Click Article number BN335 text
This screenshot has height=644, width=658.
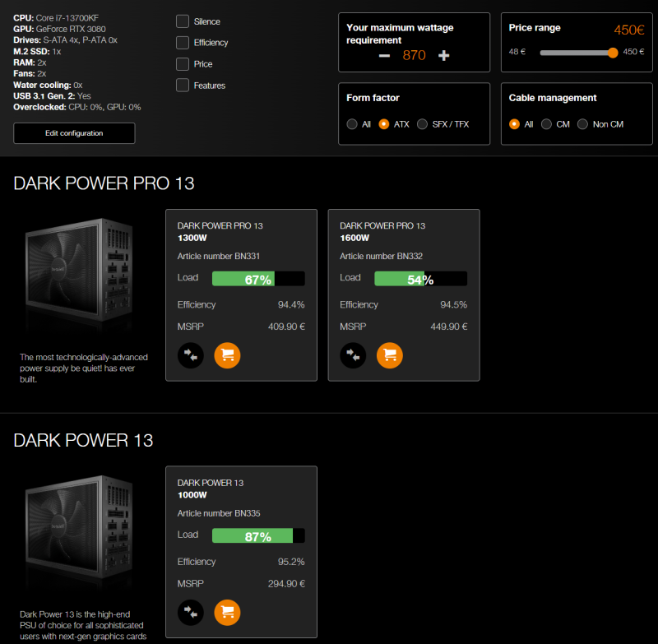219,513
